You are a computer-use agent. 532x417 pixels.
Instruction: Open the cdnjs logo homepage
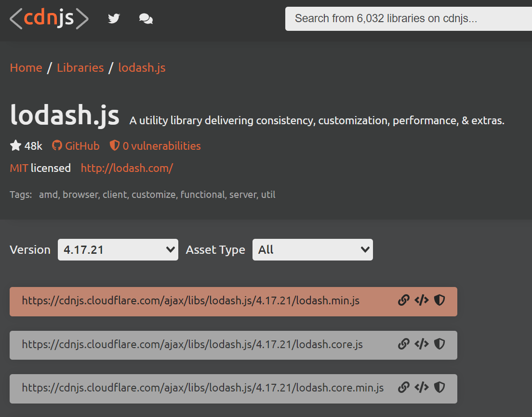pyautogui.click(x=49, y=18)
